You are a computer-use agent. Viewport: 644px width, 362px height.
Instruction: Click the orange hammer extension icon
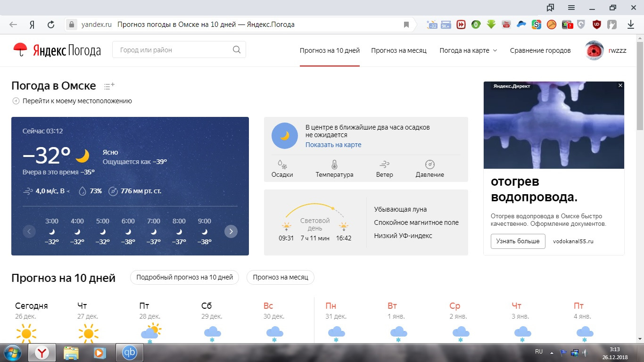coord(552,25)
